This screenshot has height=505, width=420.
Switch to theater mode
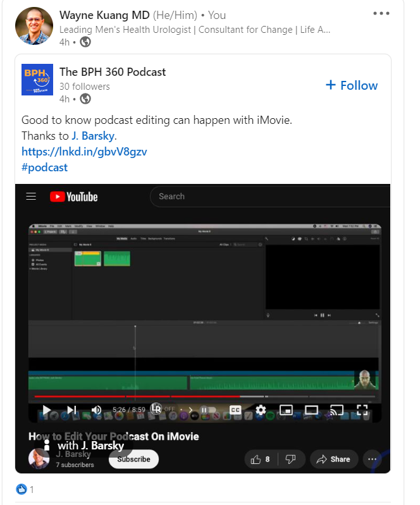pyautogui.click(x=311, y=410)
